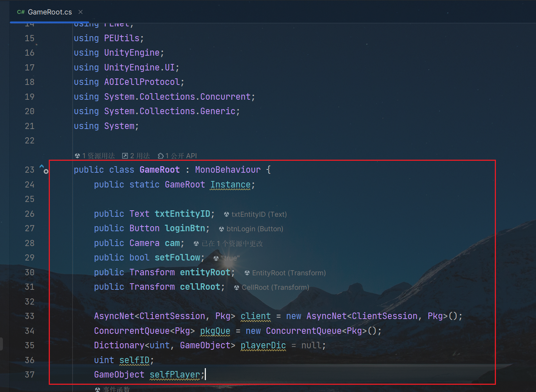Click the txtEntityID field name
536x392 pixels.
tap(182, 214)
